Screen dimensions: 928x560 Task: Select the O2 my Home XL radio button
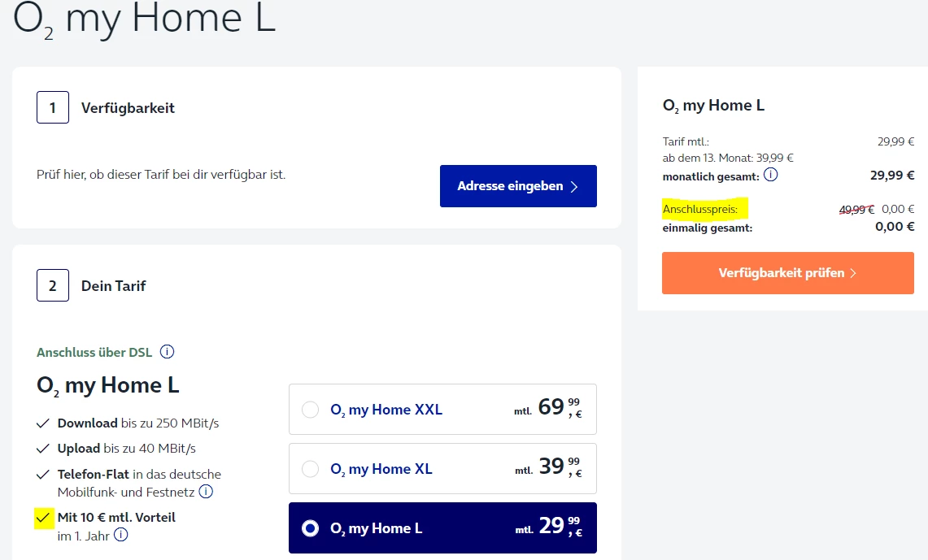(x=310, y=469)
